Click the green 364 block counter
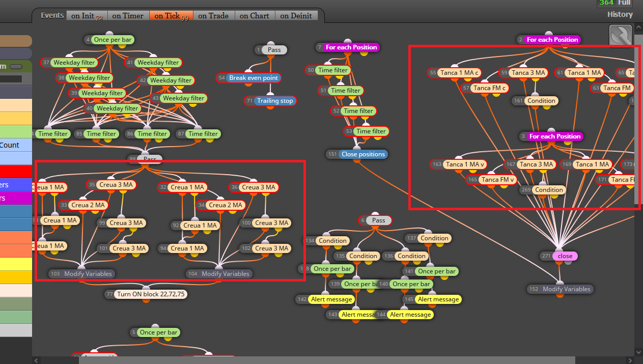This screenshot has height=364, width=643. click(606, 3)
